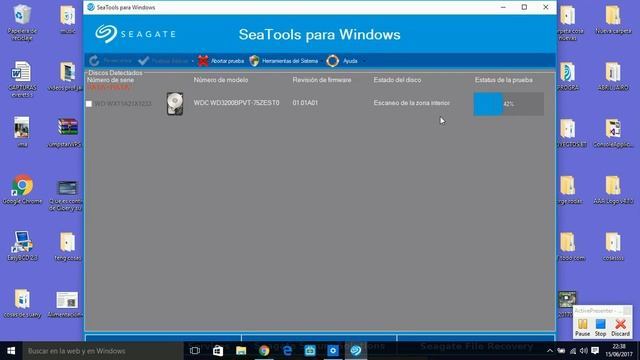
Task: Click the Número de serie column header
Action: (x=110, y=80)
